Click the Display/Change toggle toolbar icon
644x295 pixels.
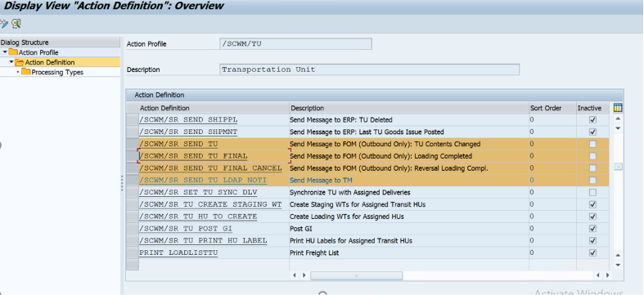[4, 24]
